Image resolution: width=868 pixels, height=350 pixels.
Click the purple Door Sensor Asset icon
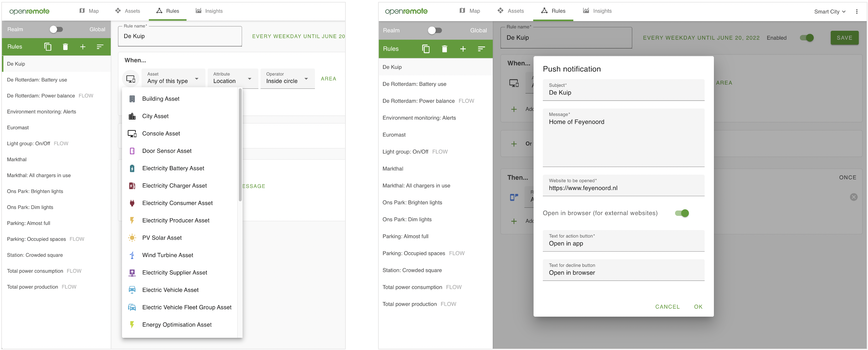[132, 151]
